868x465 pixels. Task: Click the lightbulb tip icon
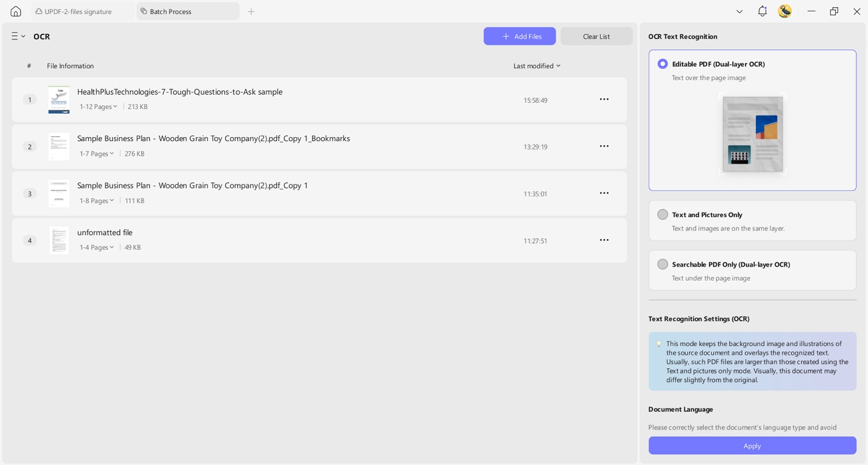pos(658,344)
